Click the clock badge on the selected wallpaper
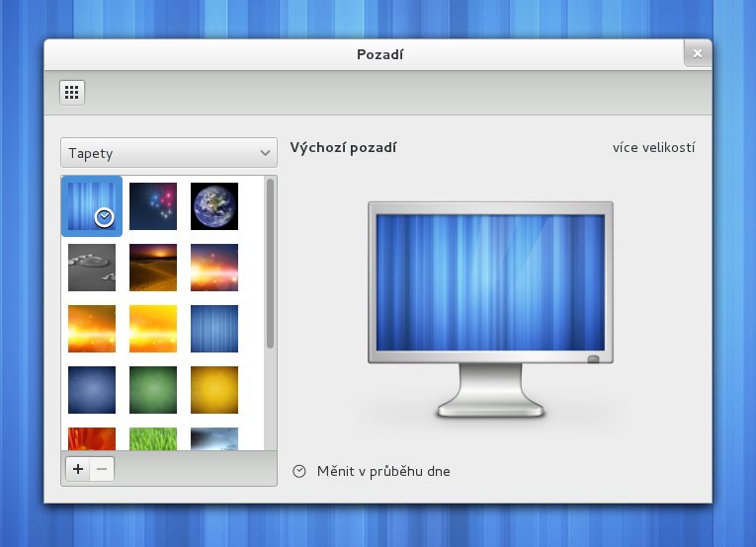Image resolution: width=756 pixels, height=547 pixels. coord(105,217)
